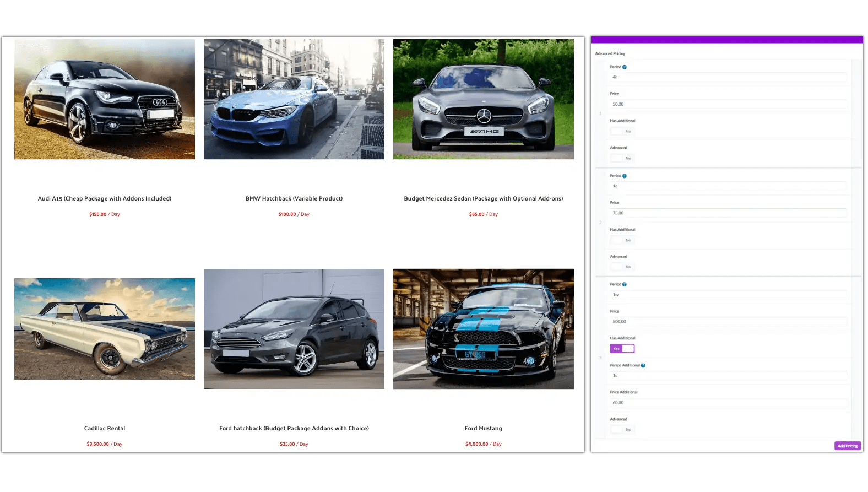Click the Period Additional help icon
Screen dimensions: 868x492
click(643, 365)
